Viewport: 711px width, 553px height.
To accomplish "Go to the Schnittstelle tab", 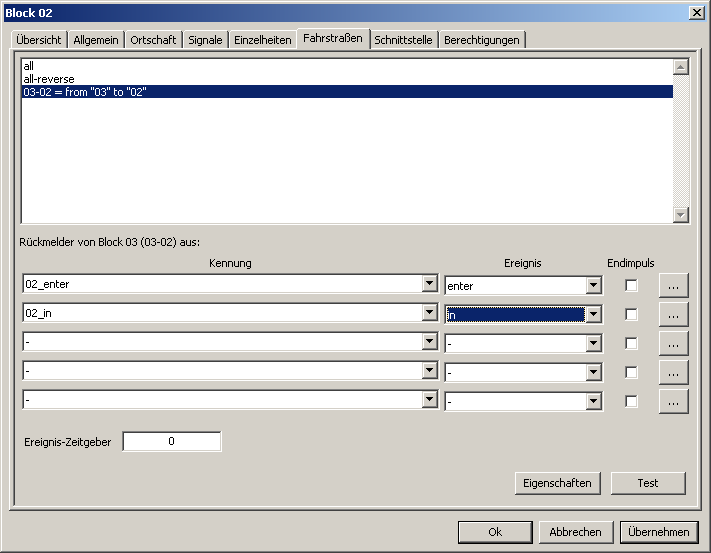I will [403, 40].
